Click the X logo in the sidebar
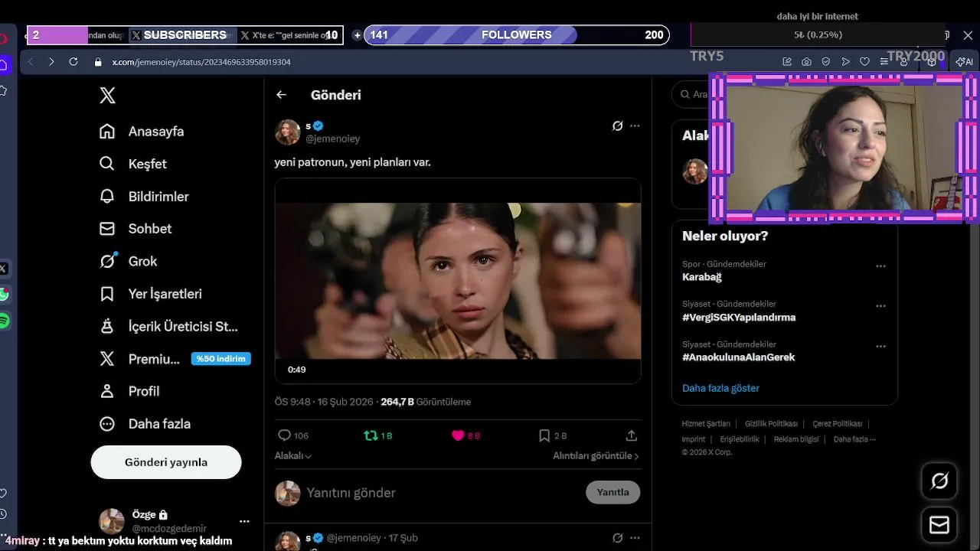 click(108, 95)
